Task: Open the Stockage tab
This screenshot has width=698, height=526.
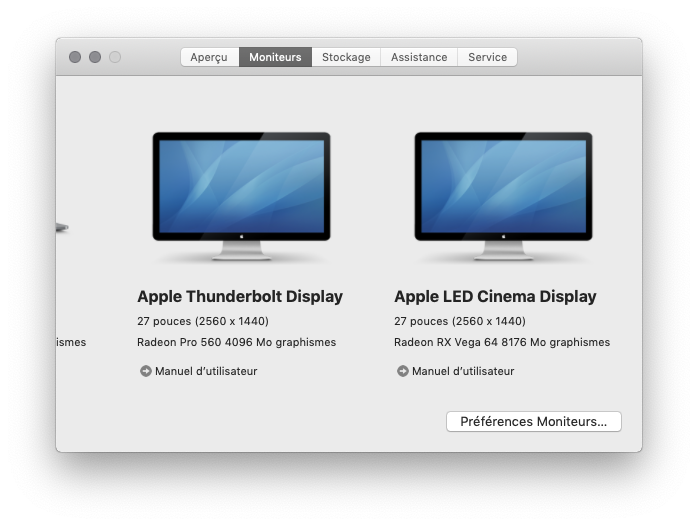Action: [346, 57]
